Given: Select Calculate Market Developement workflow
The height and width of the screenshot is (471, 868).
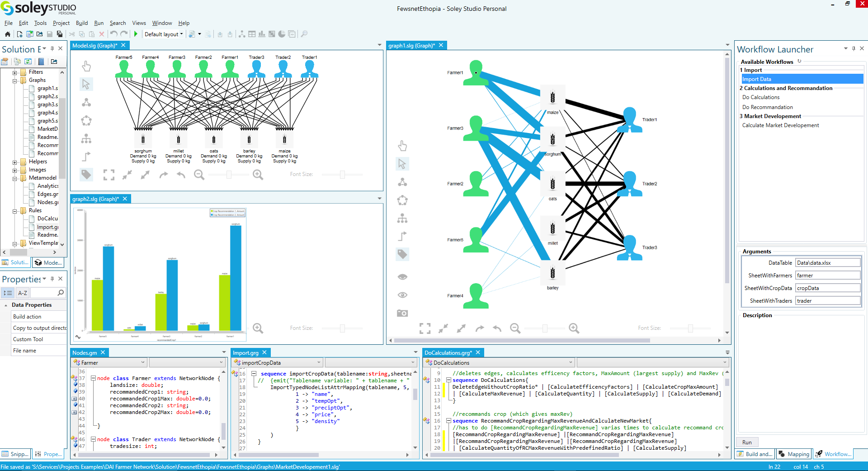Looking at the screenshot, I should [x=781, y=125].
